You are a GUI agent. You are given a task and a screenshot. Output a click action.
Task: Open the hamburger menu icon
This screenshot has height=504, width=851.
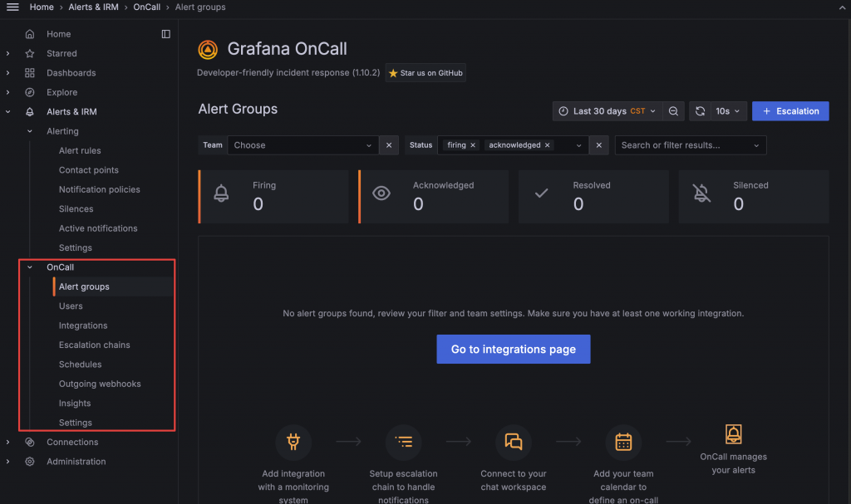12,7
